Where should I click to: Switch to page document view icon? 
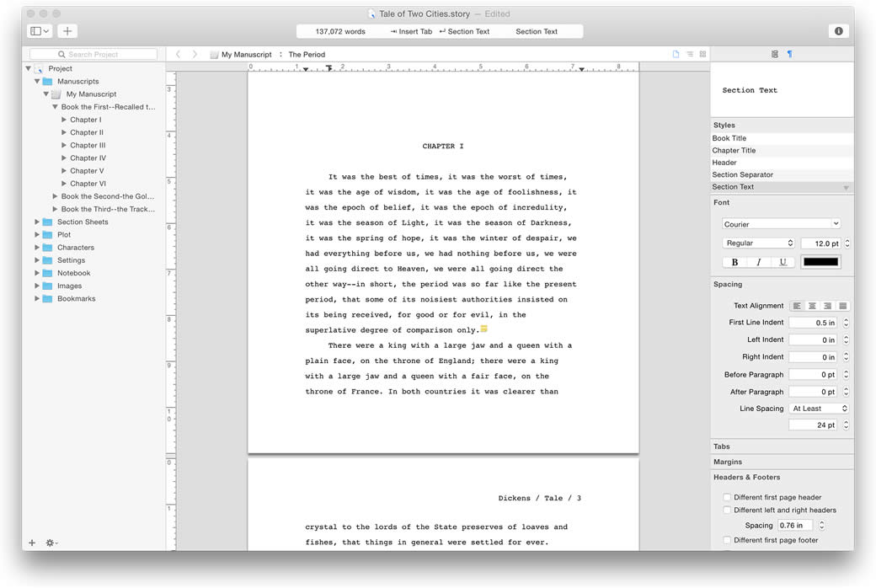coord(676,54)
